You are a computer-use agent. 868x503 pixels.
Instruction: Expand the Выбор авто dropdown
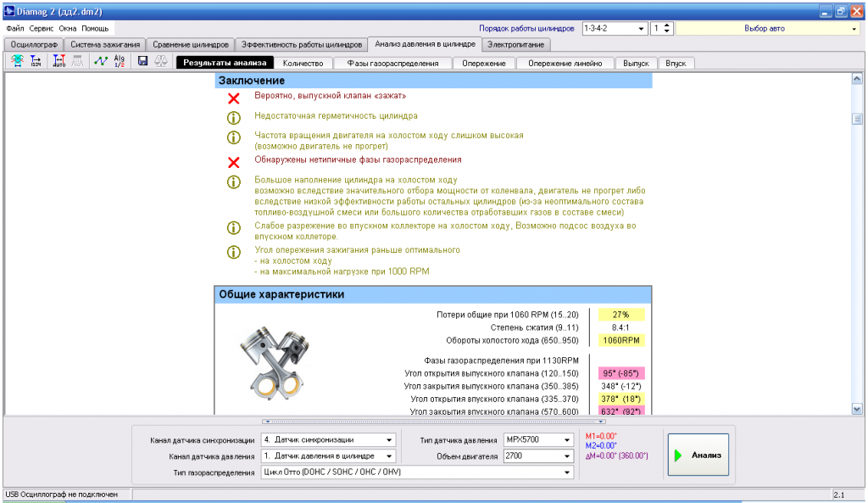[x=854, y=29]
